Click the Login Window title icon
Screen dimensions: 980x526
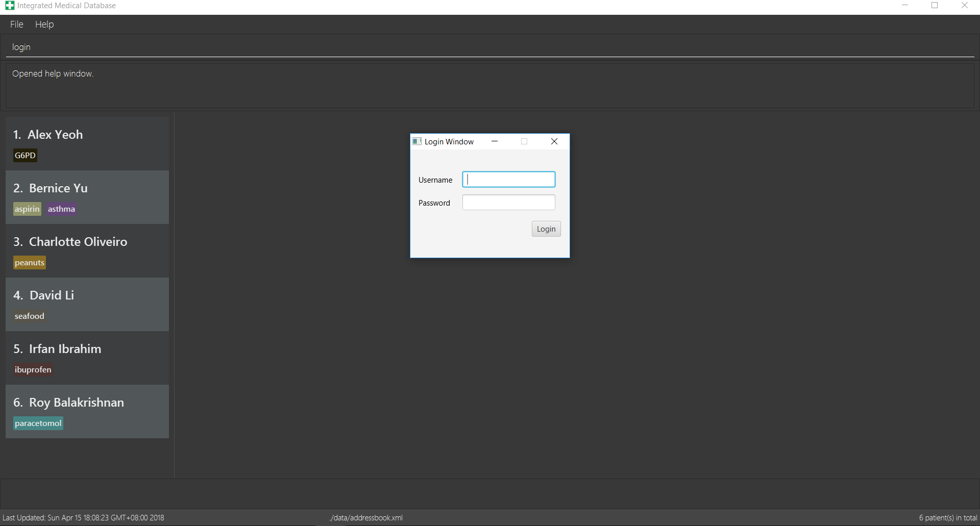tap(417, 141)
